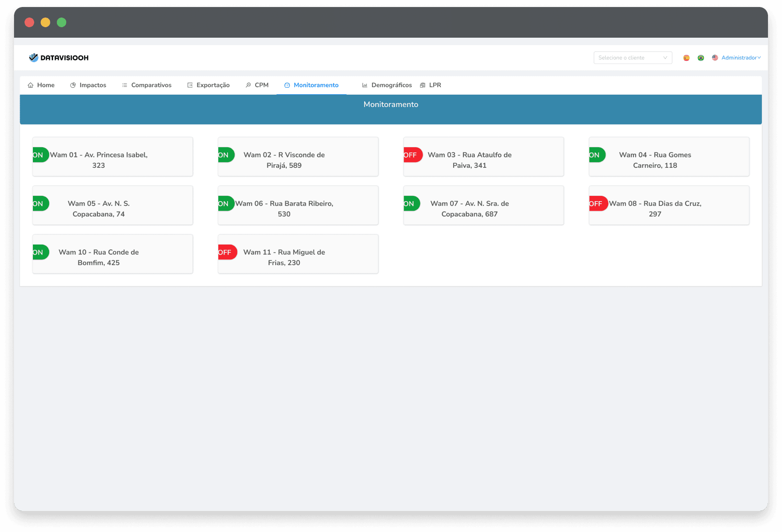Click the OFF badge of Wam 11
Screen dimensions: 782x532
coord(227,252)
